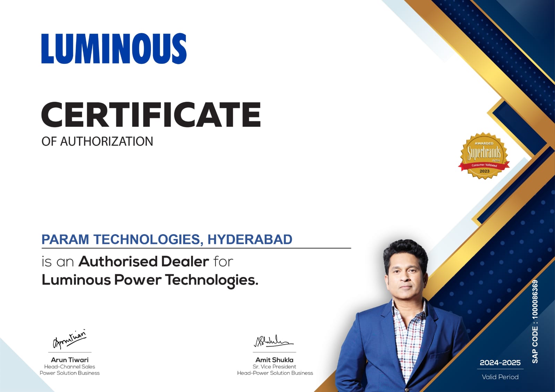Click the Amit Shukla name label
The width and height of the screenshot is (555, 392).
pos(274,360)
